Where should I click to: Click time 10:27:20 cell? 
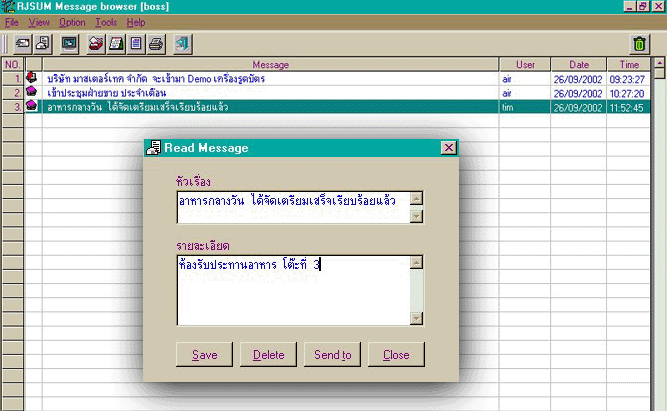pyautogui.click(x=627, y=93)
